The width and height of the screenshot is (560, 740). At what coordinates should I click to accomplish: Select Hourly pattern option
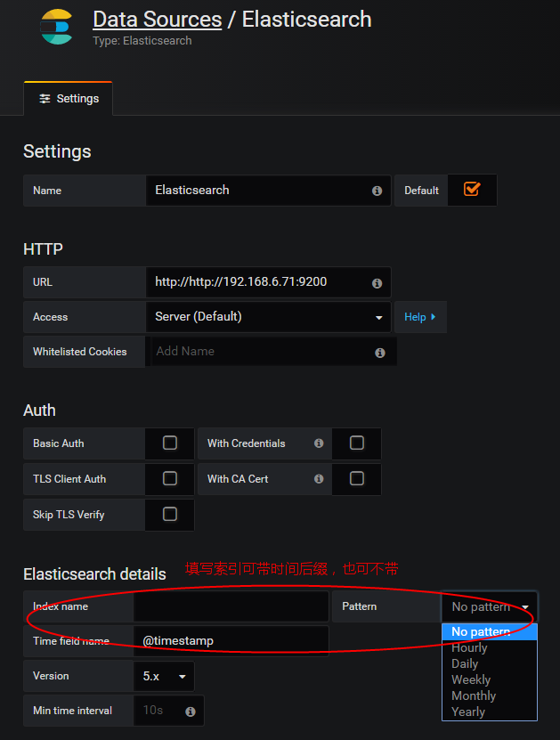(x=490, y=648)
